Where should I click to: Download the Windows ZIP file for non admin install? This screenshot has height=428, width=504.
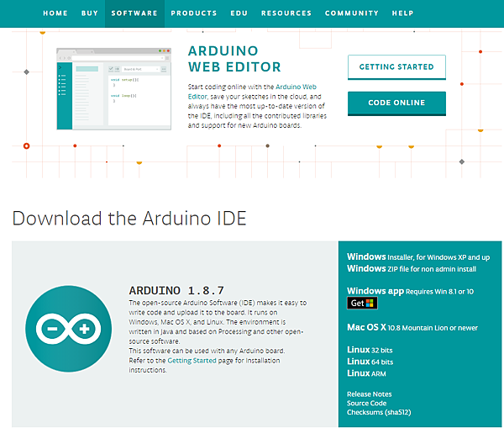pos(412,269)
